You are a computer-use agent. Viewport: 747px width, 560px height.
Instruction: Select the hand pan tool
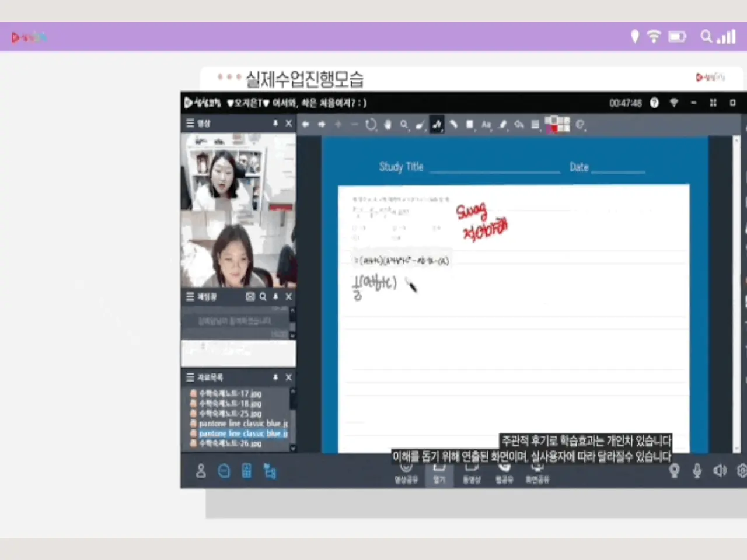point(388,124)
